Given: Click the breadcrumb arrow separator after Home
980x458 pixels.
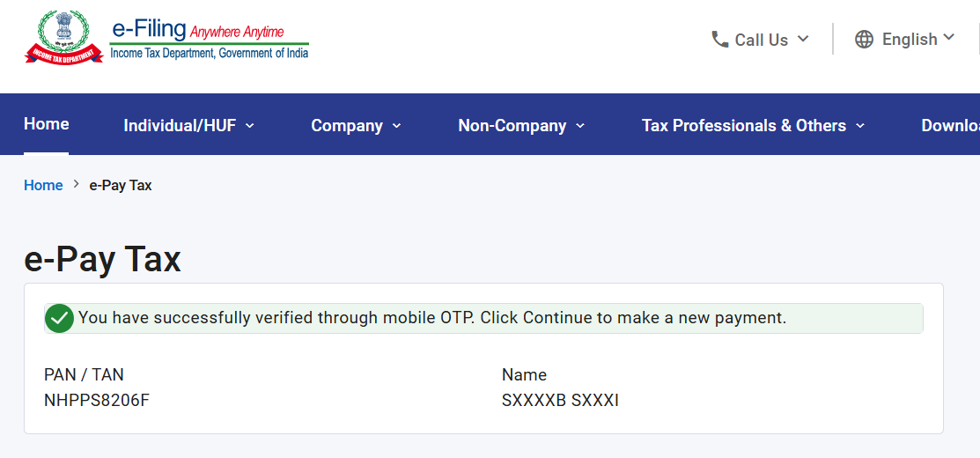Looking at the screenshot, I should [x=77, y=184].
